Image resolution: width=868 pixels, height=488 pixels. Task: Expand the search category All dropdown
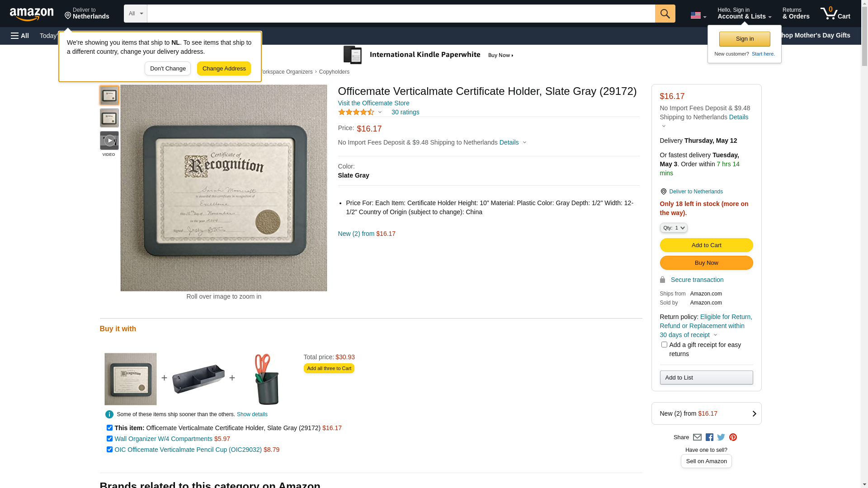[x=136, y=14]
